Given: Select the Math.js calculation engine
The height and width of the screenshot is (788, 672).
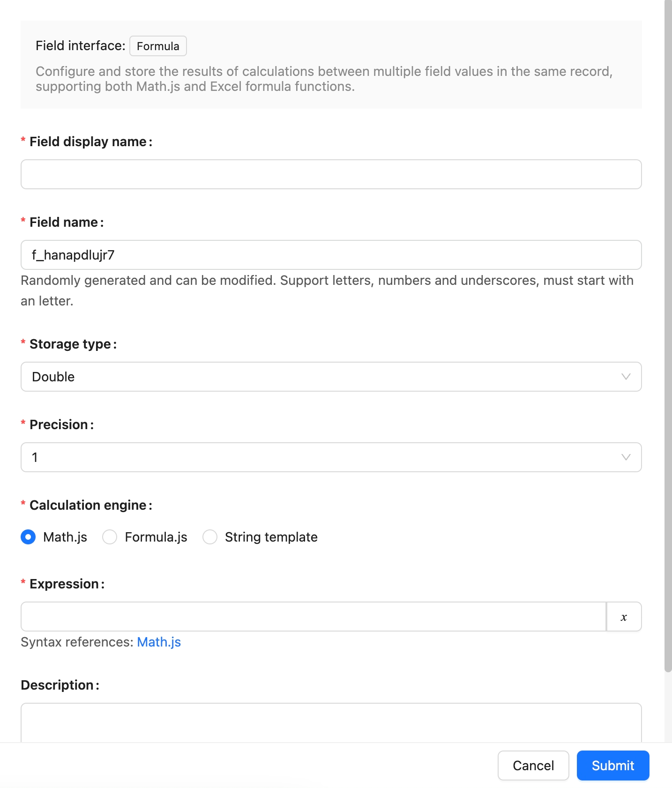Looking at the screenshot, I should (x=28, y=537).
